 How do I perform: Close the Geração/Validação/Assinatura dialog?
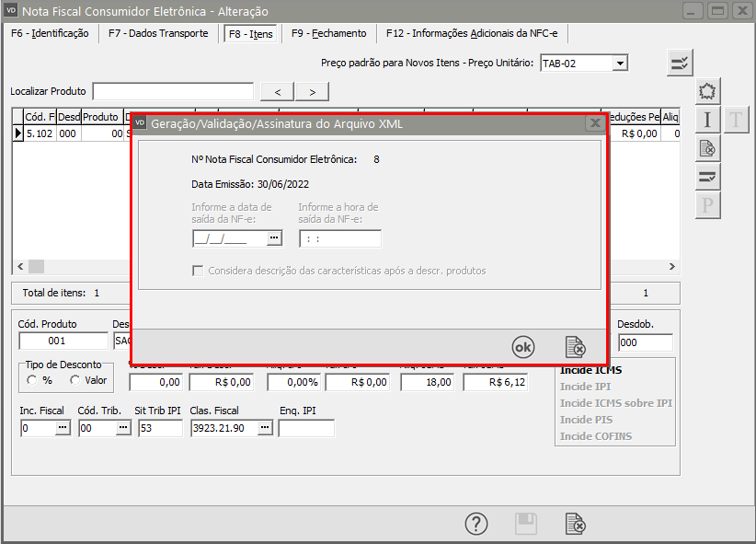[x=595, y=123]
